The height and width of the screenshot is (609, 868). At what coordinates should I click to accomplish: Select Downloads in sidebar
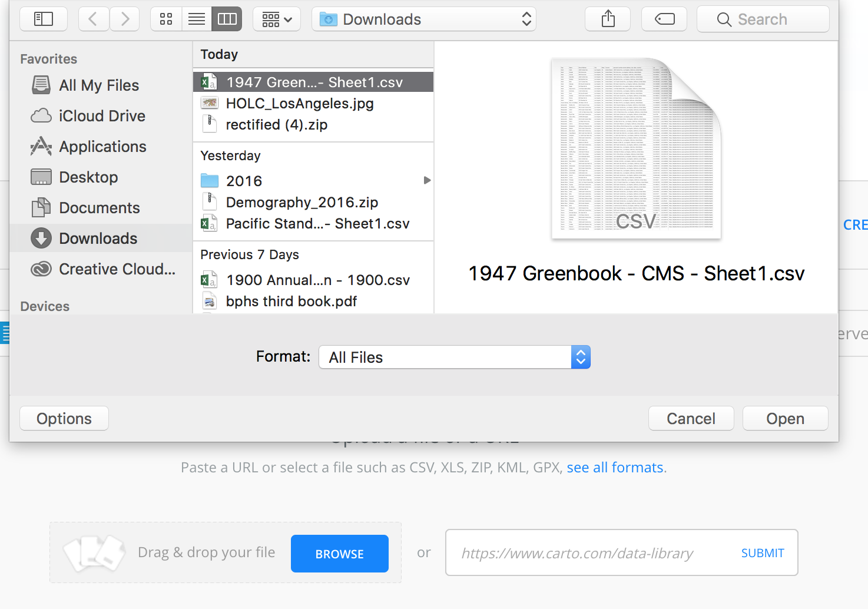pyautogui.click(x=101, y=238)
